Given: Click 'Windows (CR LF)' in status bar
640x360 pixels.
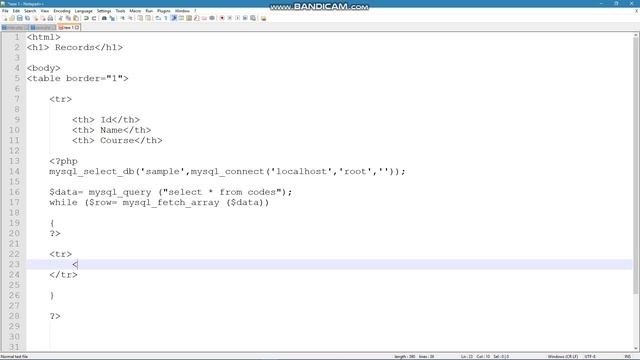Looking at the screenshot, I should coord(562,356).
